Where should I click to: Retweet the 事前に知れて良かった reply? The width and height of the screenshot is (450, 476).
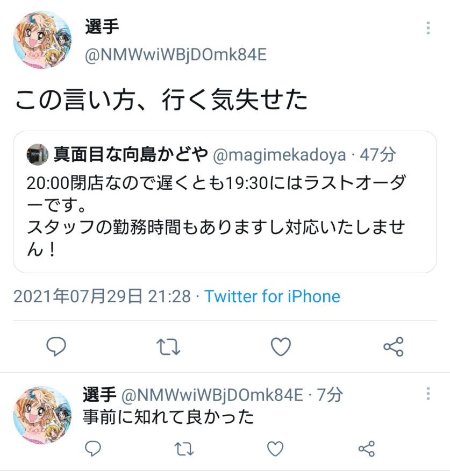[x=184, y=449]
